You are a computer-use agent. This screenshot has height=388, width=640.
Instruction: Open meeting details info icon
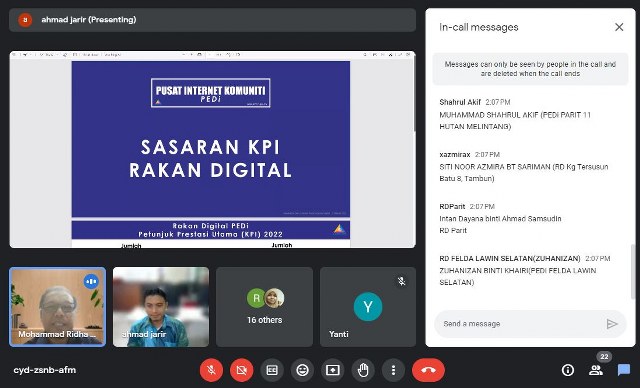tap(568, 370)
